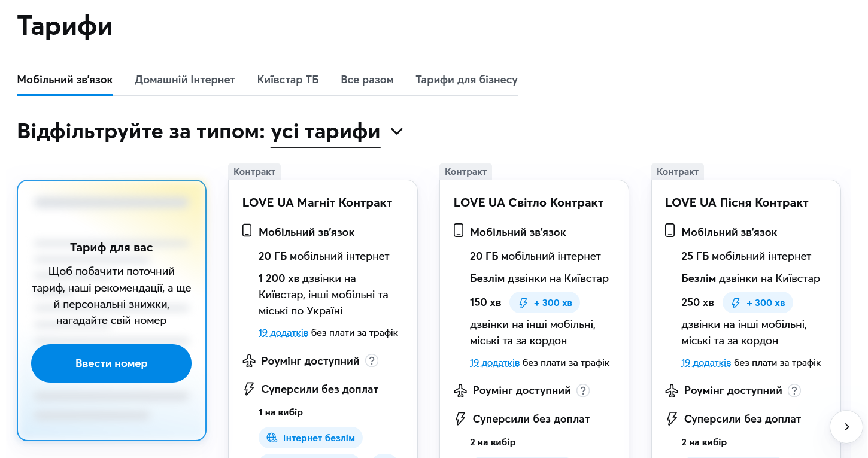
Task: Click airplane roaming icon in Магніт card
Action: click(249, 361)
